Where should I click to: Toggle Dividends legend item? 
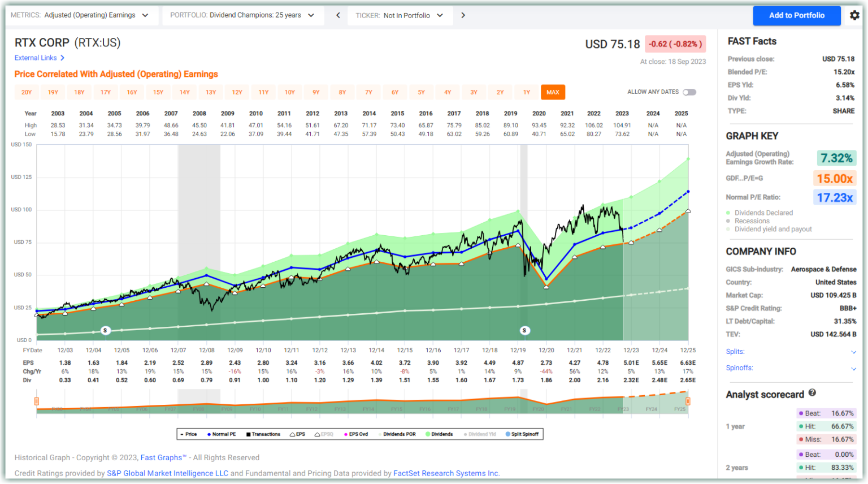440,434
